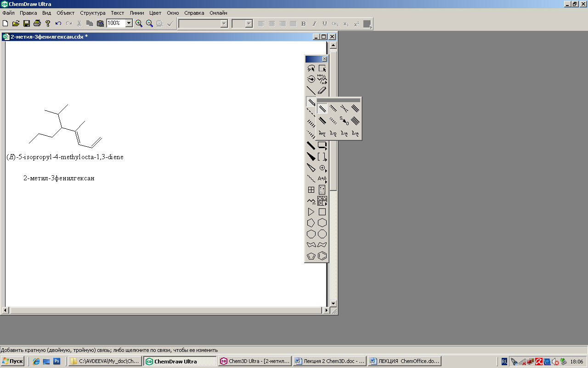The height and width of the screenshot is (368, 588).
Task: Select the Wavy Bond tool
Action: (x=311, y=179)
